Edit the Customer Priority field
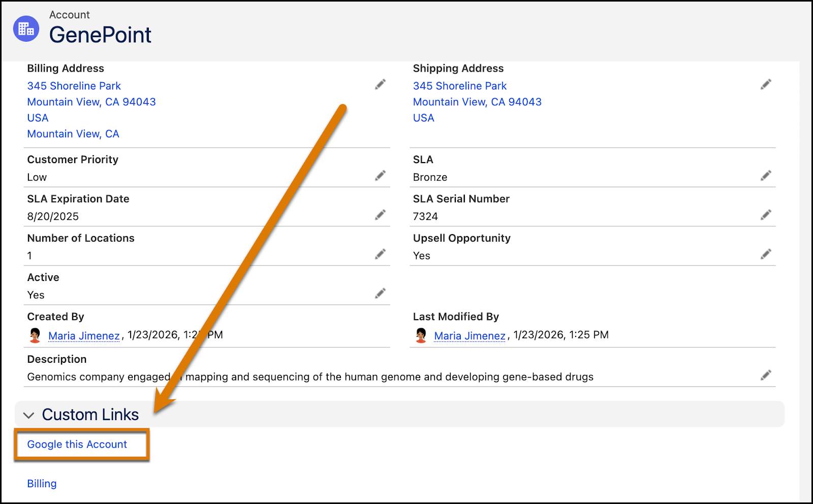 pos(380,176)
